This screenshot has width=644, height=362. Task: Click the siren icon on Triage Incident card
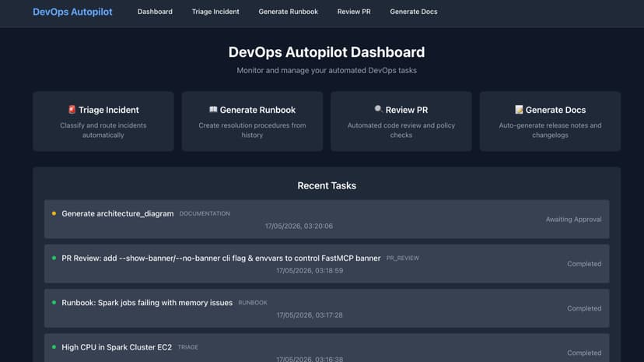(x=72, y=109)
